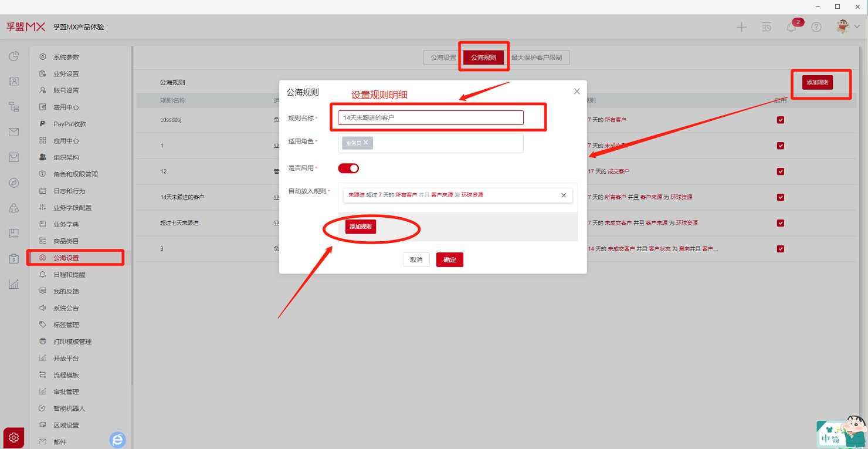
Task: Click the help question mark icon
Action: click(816, 27)
